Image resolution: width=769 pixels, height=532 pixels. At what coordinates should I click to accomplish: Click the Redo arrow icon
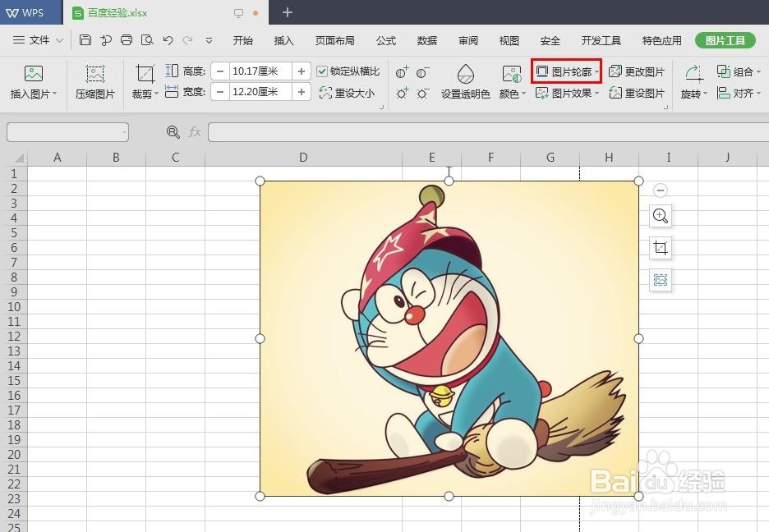pos(187,40)
